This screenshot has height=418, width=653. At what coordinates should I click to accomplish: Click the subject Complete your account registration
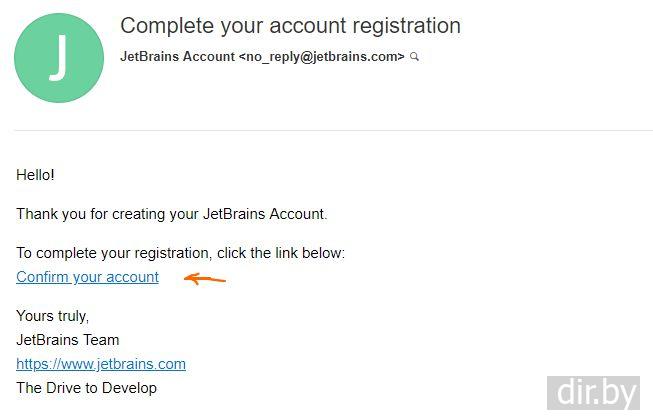pyautogui.click(x=290, y=26)
